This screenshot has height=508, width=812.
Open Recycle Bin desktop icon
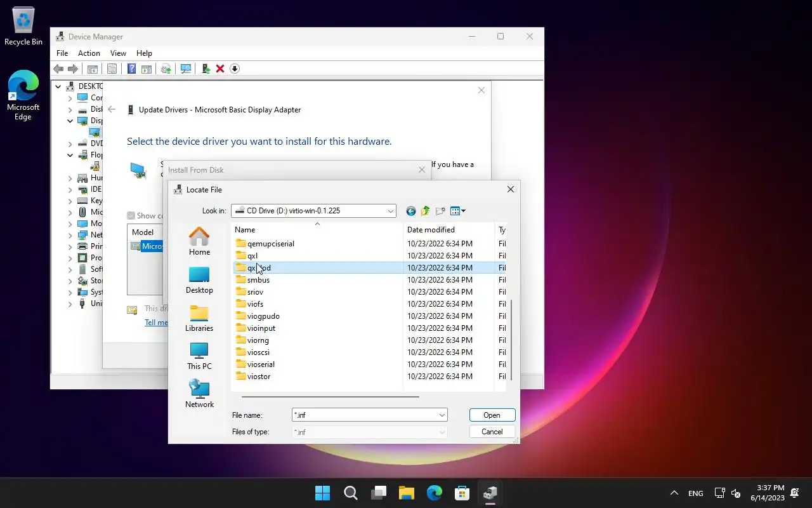click(23, 26)
